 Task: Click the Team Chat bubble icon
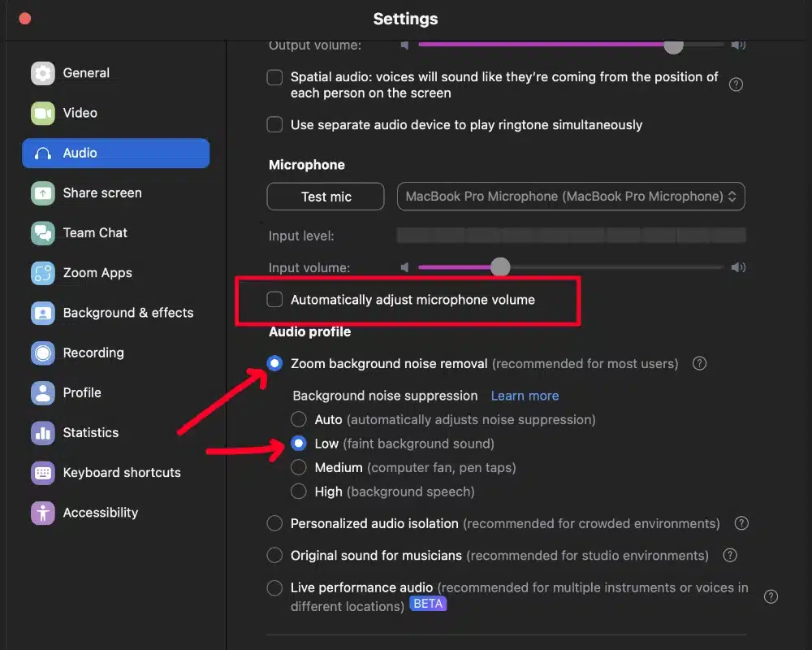click(42, 233)
